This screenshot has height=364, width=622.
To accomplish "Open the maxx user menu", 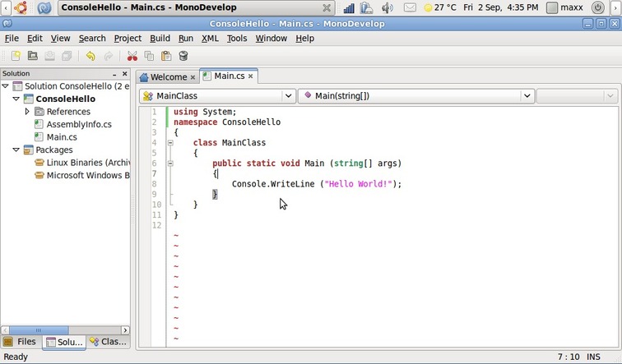I will tap(565, 7).
